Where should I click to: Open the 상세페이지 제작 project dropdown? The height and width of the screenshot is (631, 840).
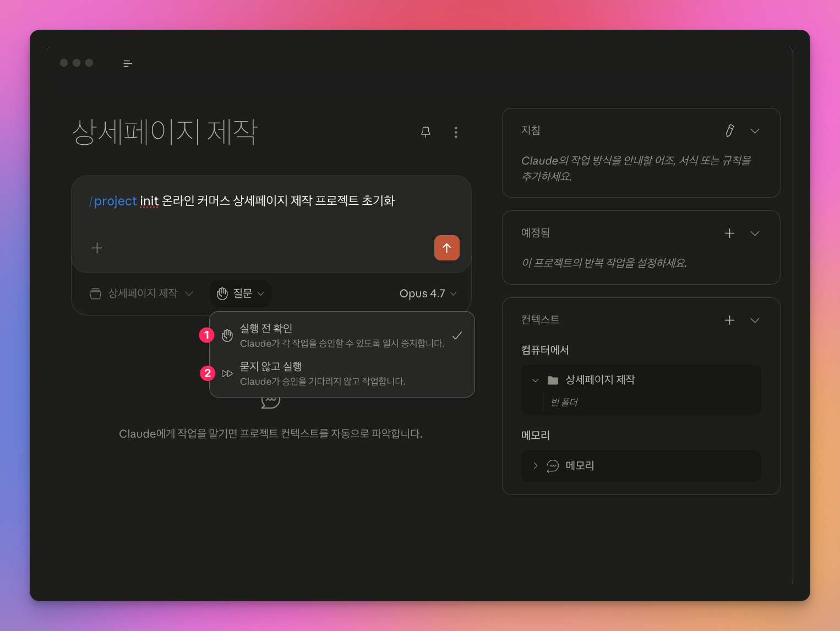[141, 293]
